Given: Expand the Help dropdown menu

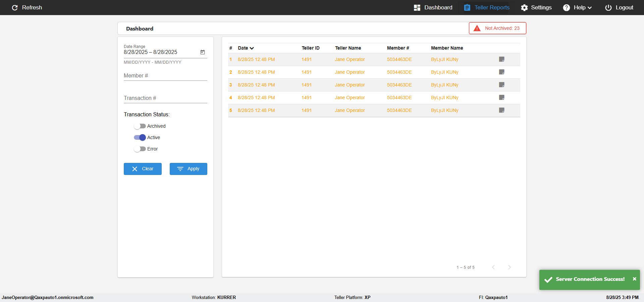Looking at the screenshot, I should (578, 8).
